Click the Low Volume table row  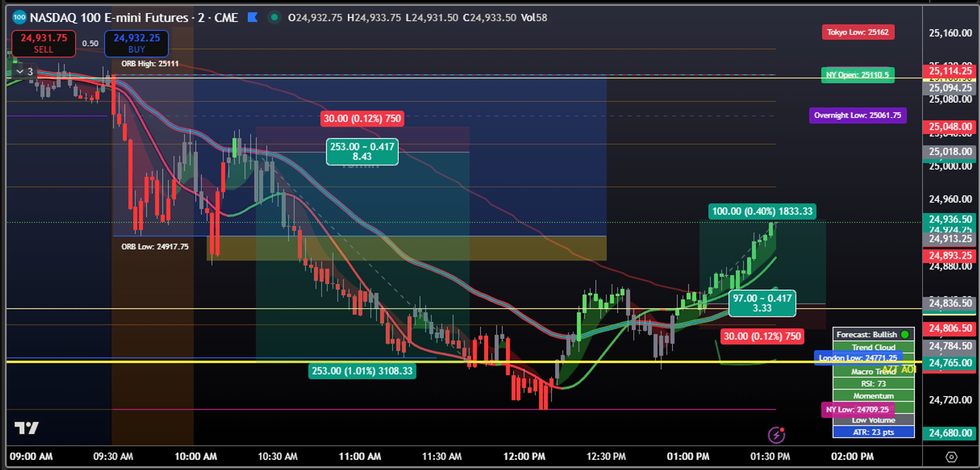click(874, 420)
